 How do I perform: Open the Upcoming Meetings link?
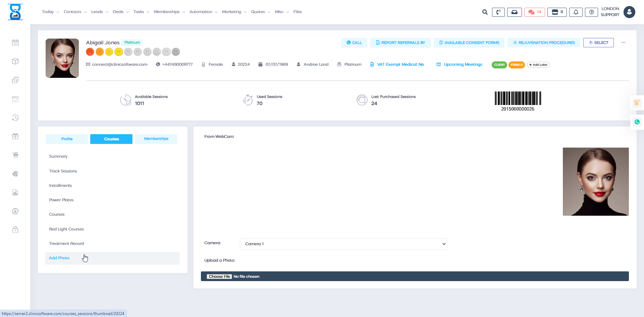pyautogui.click(x=463, y=64)
